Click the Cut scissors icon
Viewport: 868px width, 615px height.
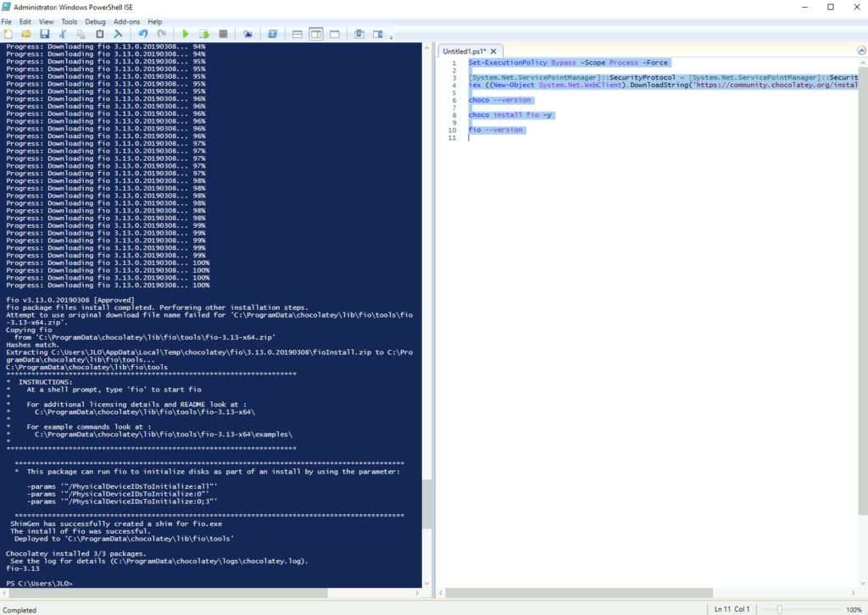click(x=64, y=34)
